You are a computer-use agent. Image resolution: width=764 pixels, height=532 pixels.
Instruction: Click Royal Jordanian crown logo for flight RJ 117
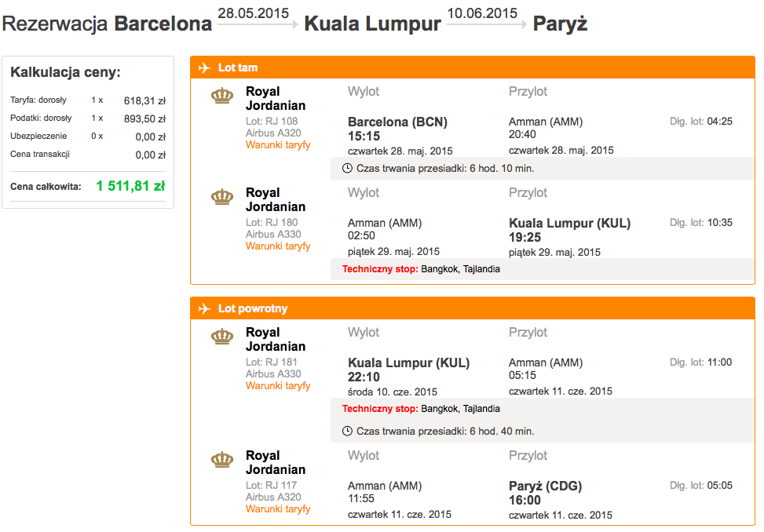pos(222,460)
